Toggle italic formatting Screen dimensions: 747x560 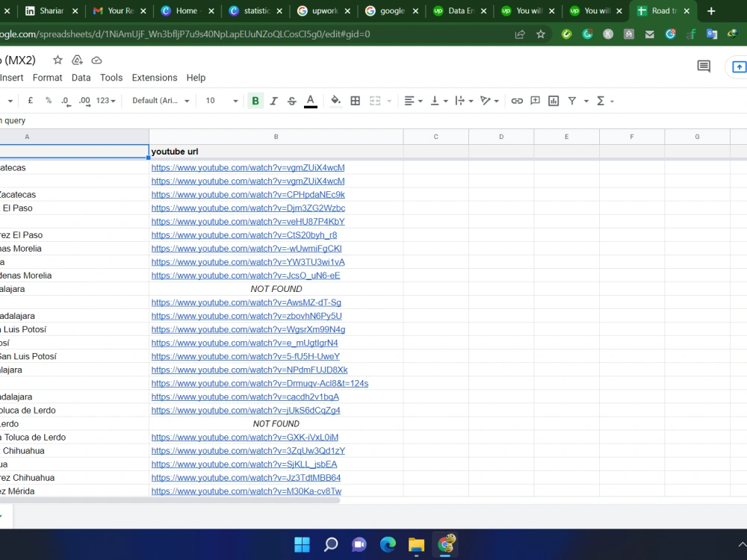(x=273, y=101)
